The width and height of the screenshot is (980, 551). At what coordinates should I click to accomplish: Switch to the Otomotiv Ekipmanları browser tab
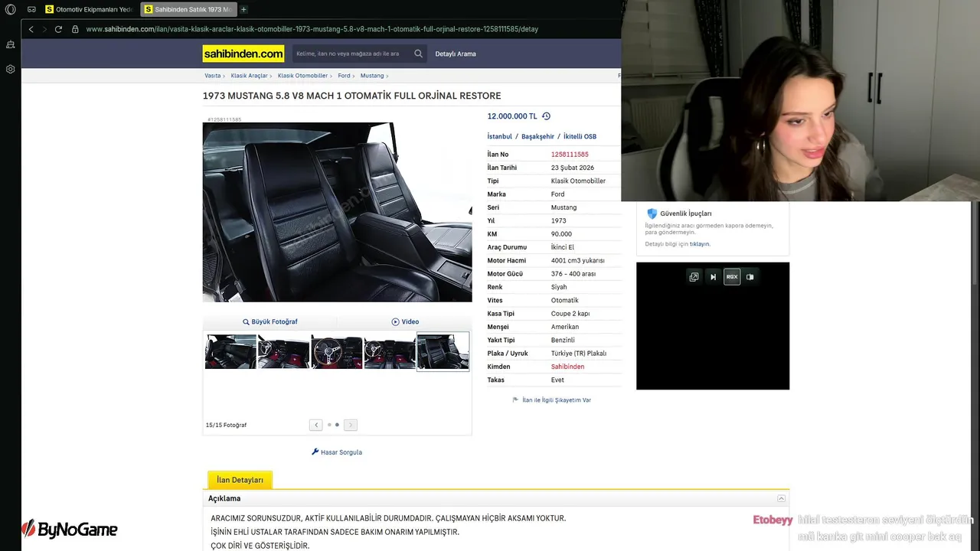88,9
